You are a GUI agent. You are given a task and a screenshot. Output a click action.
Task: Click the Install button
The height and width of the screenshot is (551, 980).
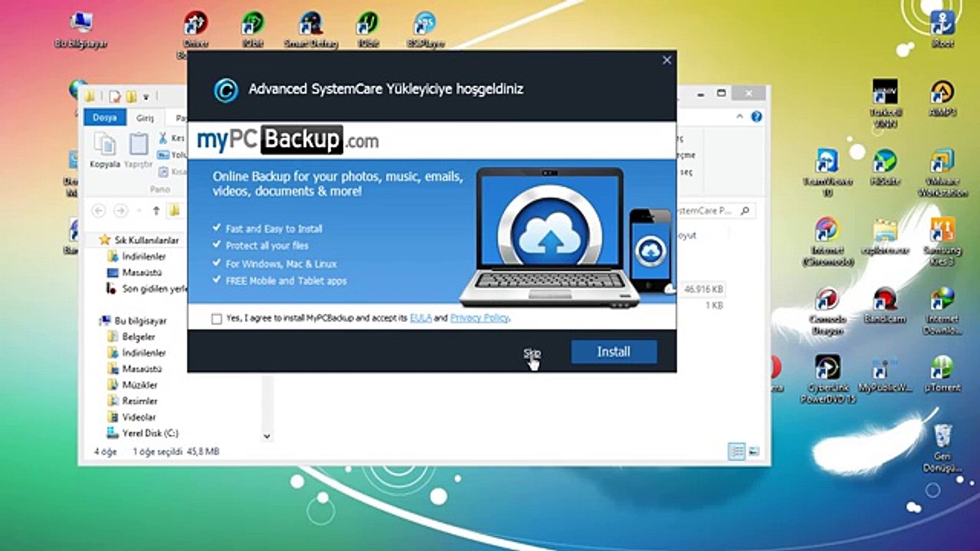point(614,352)
